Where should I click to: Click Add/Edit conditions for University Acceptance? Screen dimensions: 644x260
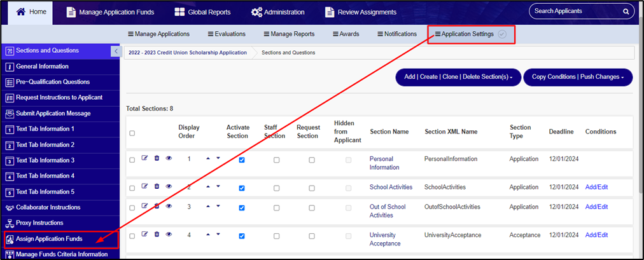[x=596, y=235]
